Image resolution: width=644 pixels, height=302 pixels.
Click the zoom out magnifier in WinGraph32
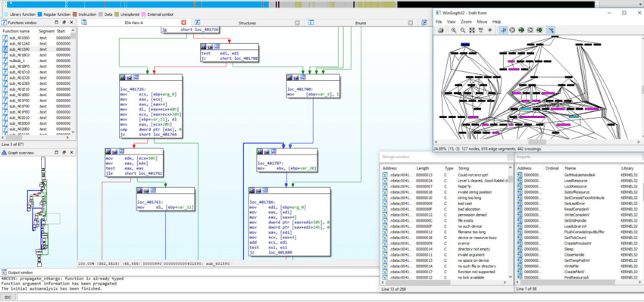(463, 30)
